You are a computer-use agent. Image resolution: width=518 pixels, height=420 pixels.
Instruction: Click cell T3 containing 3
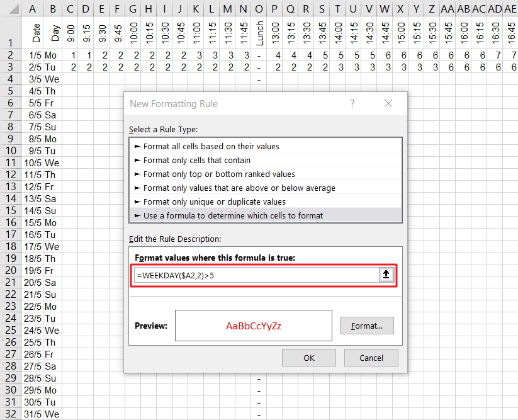[x=337, y=67]
